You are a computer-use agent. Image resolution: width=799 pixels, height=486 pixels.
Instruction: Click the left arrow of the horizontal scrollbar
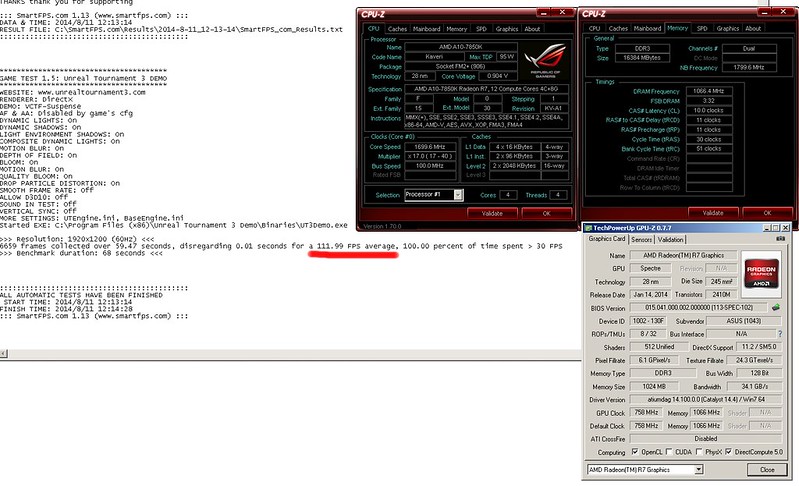(x=4, y=353)
